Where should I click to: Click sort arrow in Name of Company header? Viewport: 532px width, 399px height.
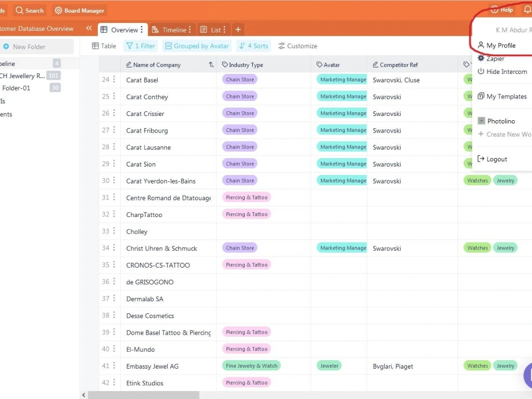(x=211, y=65)
